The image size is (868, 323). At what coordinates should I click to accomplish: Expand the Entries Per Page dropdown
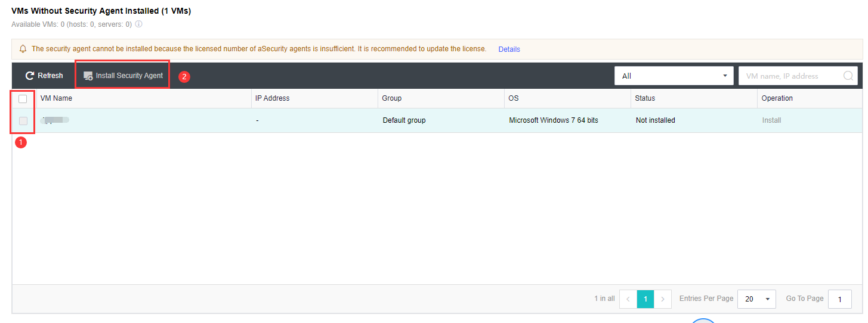click(756, 299)
